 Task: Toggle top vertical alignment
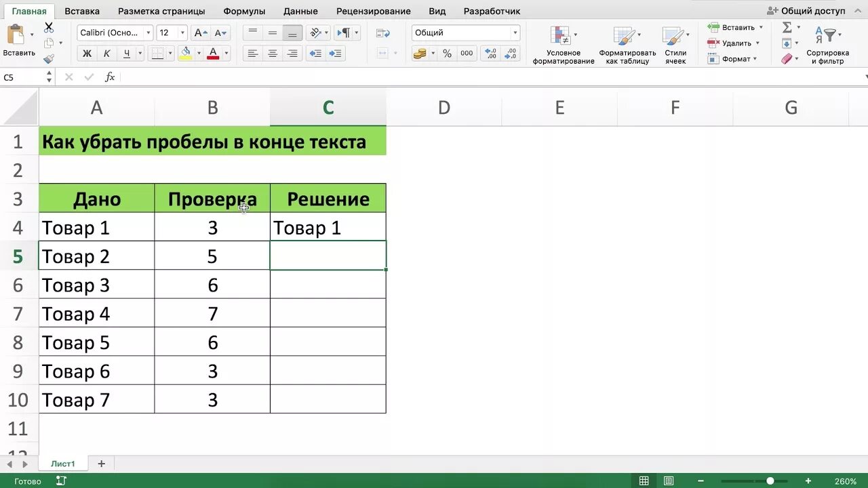[253, 33]
